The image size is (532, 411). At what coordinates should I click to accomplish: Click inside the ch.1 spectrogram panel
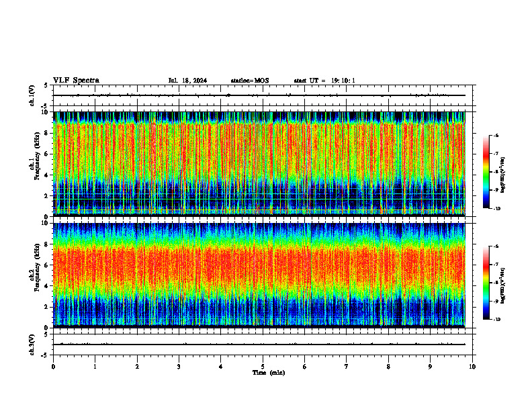[259, 164]
